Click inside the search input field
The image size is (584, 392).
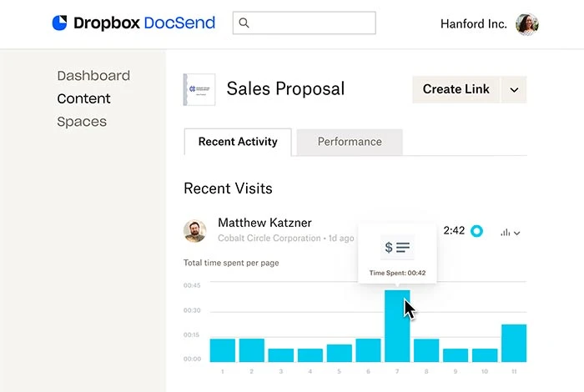[x=305, y=23]
